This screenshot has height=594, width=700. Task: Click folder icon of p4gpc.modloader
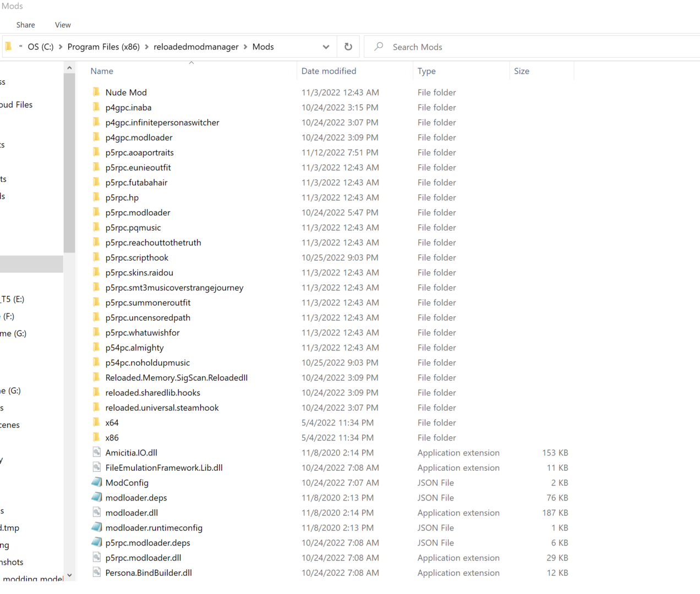(96, 137)
